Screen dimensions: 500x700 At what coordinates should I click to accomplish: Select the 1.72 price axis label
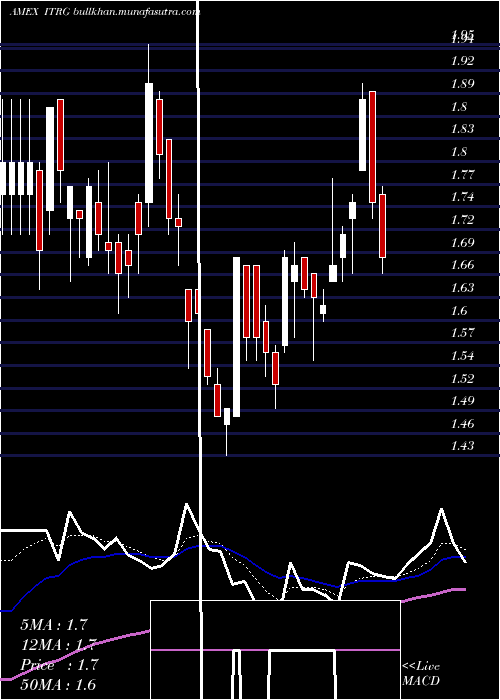(x=462, y=220)
